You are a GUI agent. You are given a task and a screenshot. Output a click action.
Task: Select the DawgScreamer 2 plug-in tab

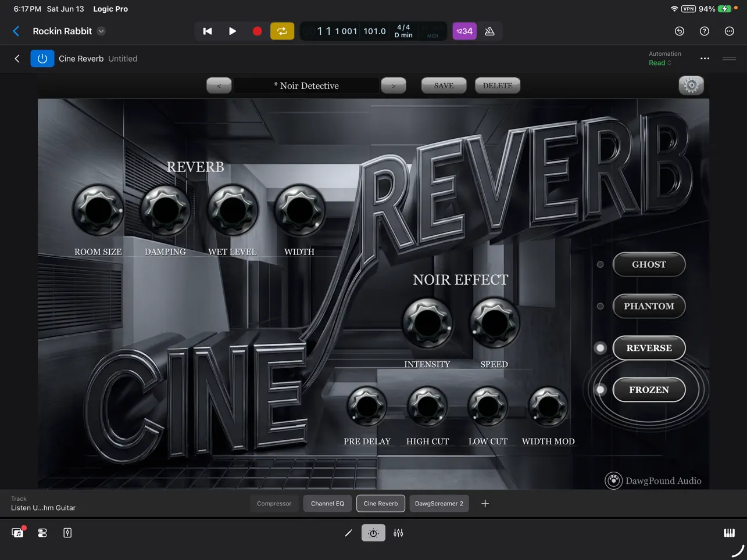pos(439,504)
